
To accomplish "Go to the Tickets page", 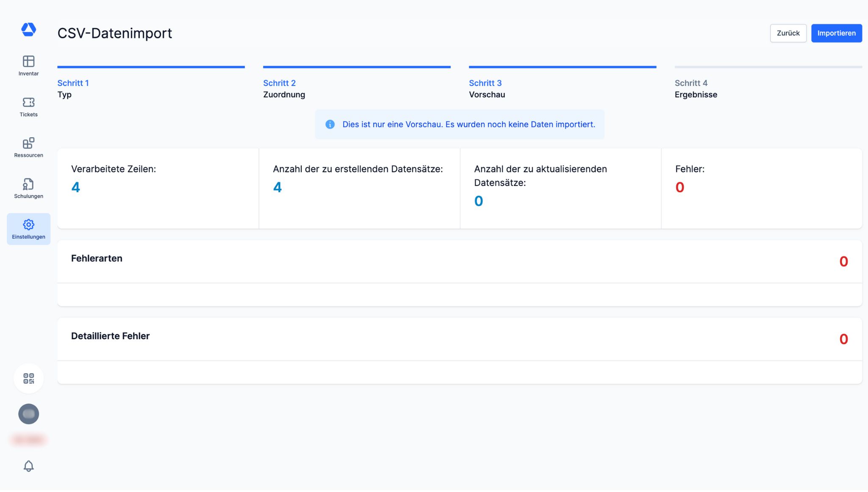I will click(28, 107).
